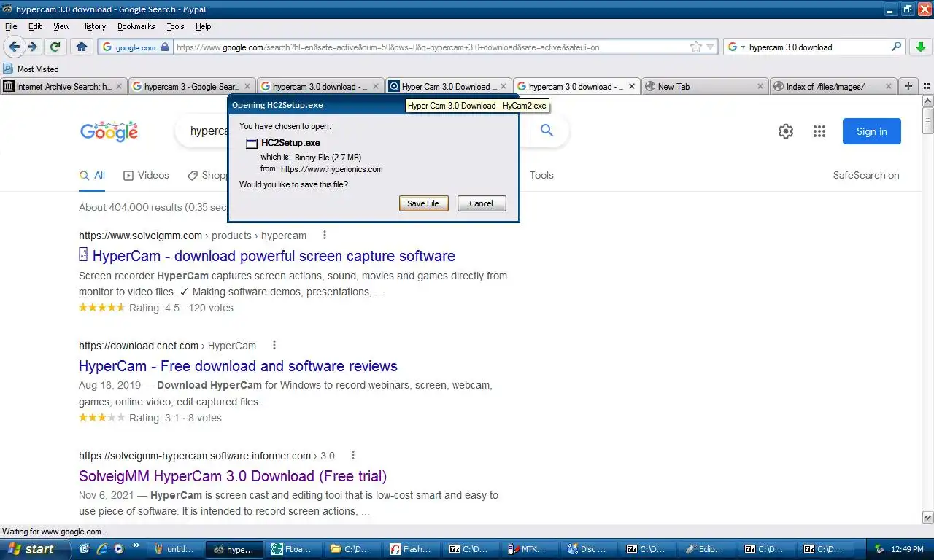The width and height of the screenshot is (934, 560).
Task: Click the page vertical scrollbar thumb
Action: point(928,120)
